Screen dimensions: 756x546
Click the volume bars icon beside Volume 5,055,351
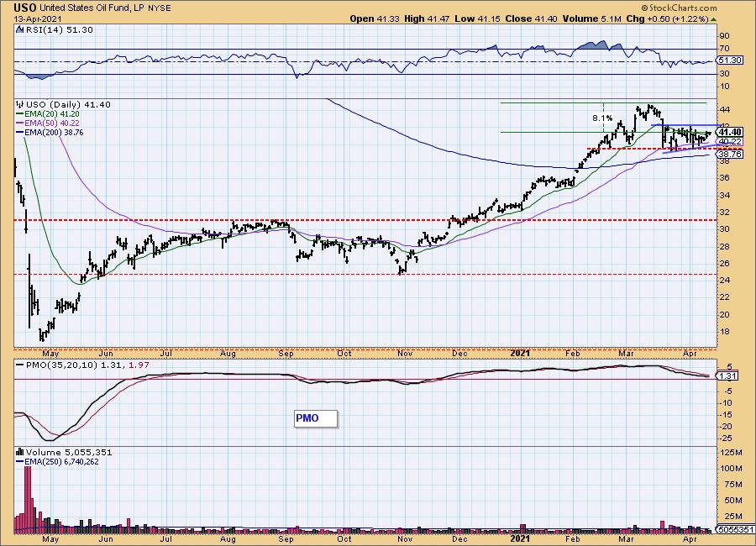[x=20, y=452]
